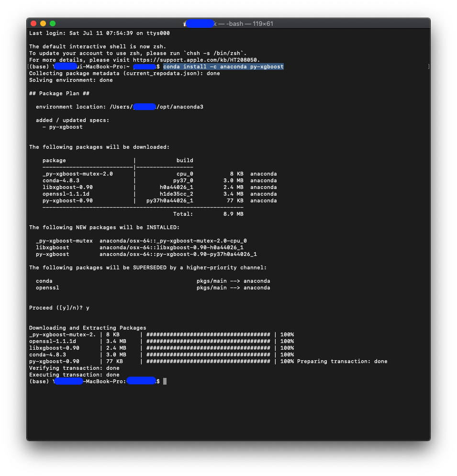Click the highlighted 'conda install -c anaconda py-xgboost' command
The width and height of the screenshot is (457, 476).
[223, 66]
